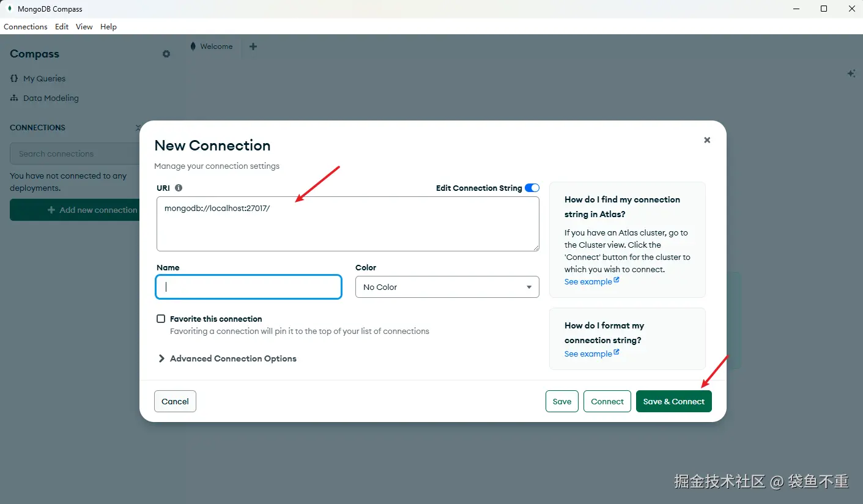Click the Search connections field
863x504 pixels.
click(76, 154)
